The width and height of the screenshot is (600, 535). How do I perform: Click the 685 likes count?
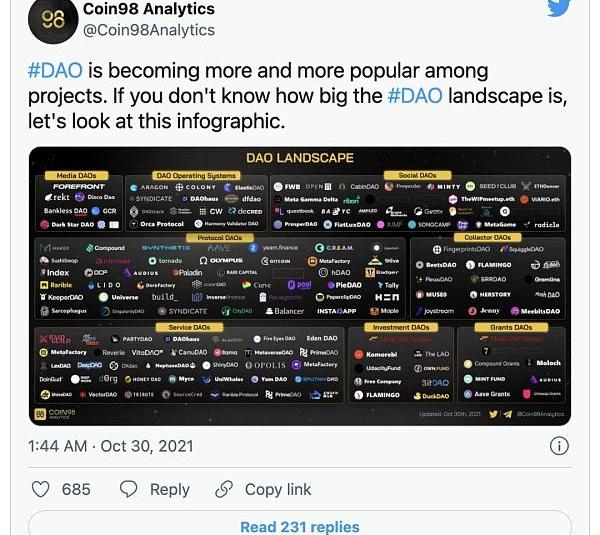pos(76,489)
